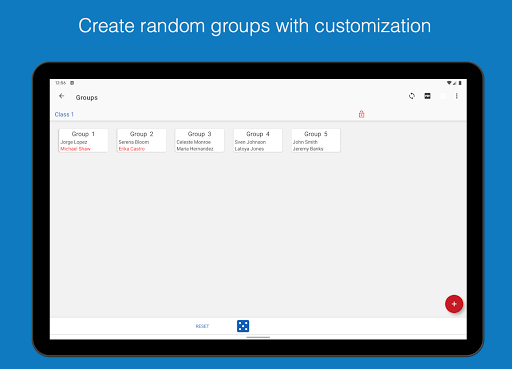
Task: Select the Class 1 label
Action: (64, 114)
